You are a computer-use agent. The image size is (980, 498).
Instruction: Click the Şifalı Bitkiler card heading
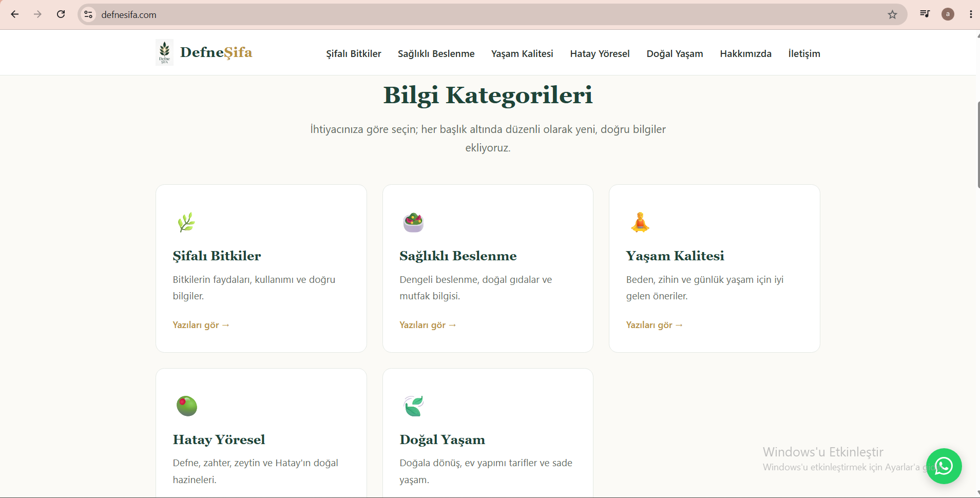point(217,256)
